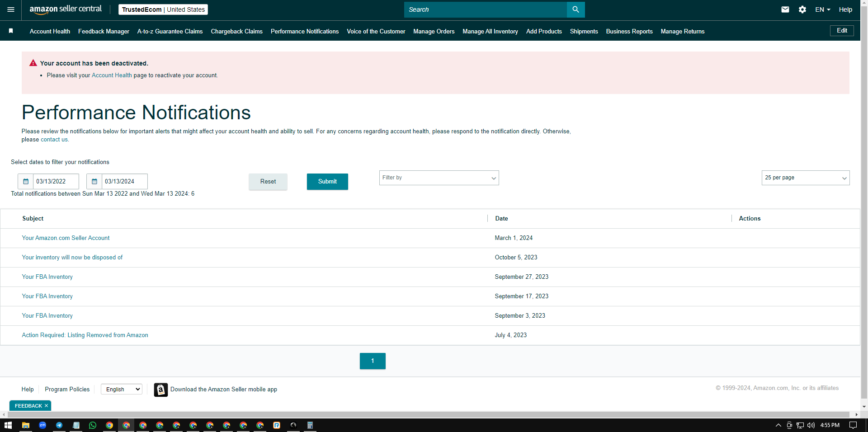Click the Date column header

[x=501, y=219]
